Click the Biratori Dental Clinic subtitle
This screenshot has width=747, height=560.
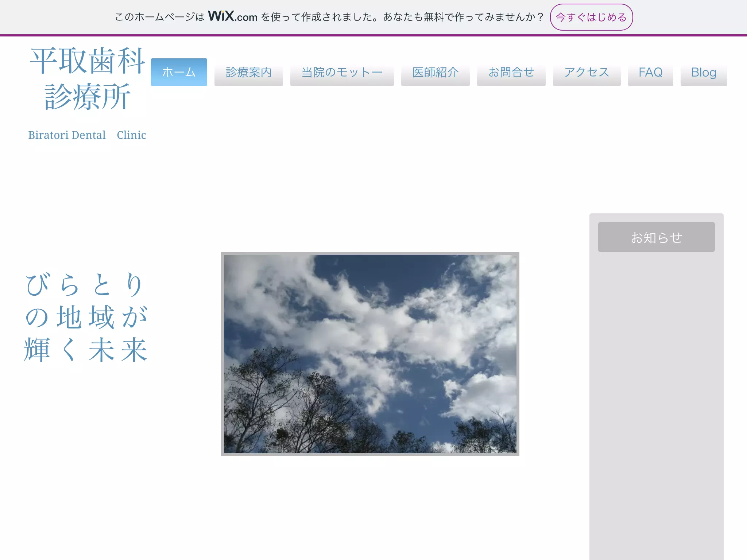tap(87, 135)
